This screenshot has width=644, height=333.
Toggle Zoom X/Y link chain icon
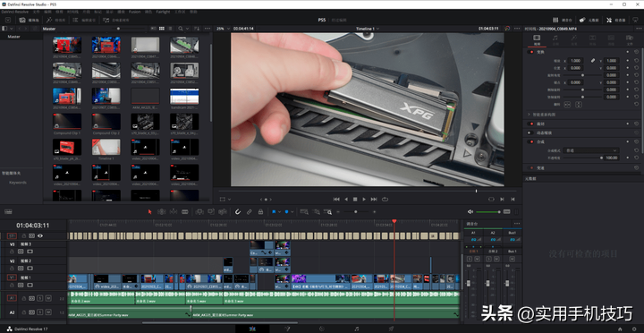(593, 61)
